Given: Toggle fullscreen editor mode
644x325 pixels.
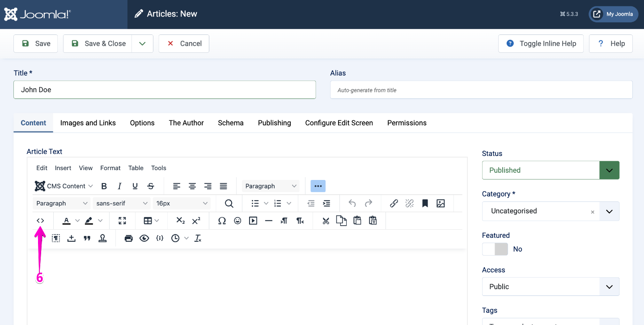Looking at the screenshot, I should click(x=122, y=221).
